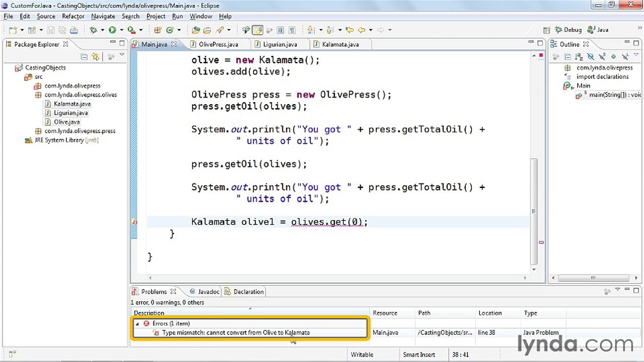
Task: Click the Debug bug icon in toolbar
Action: point(94,30)
